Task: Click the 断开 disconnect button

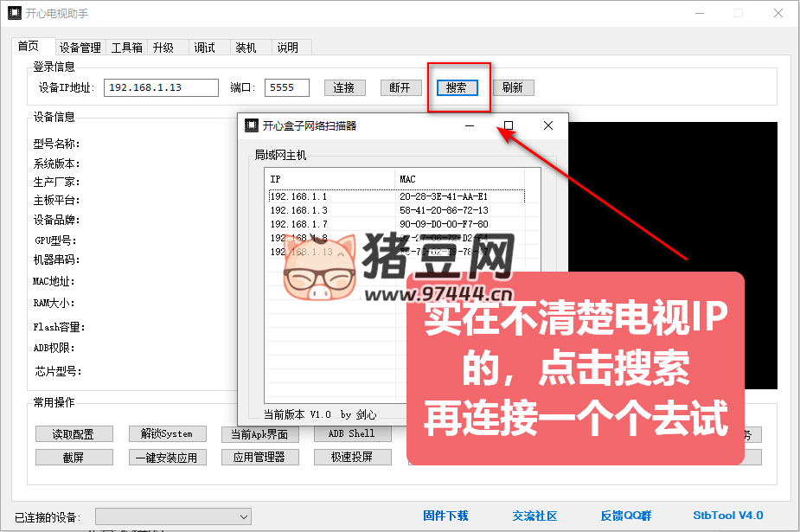Action: (x=400, y=87)
